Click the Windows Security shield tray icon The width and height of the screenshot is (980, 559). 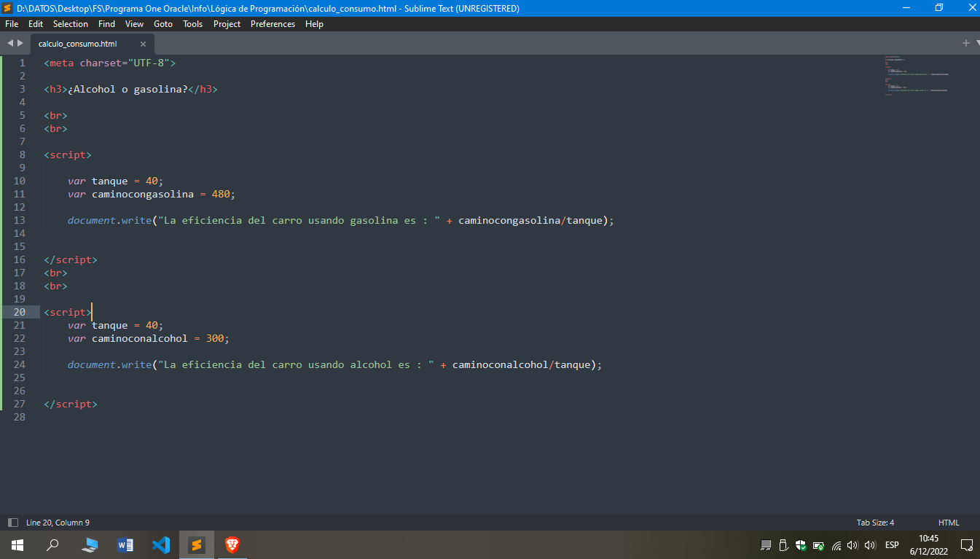(x=801, y=544)
